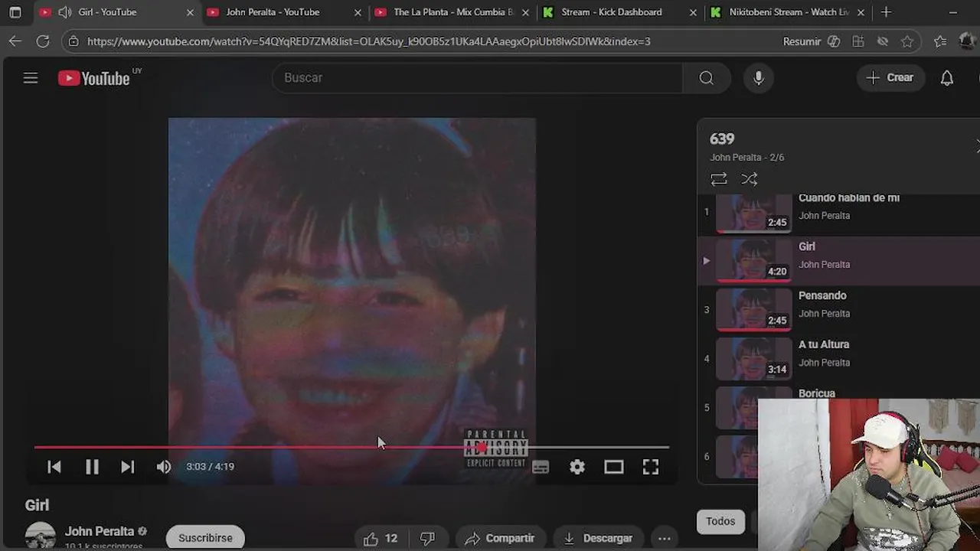Open split screen icon in address bar

pos(858,41)
